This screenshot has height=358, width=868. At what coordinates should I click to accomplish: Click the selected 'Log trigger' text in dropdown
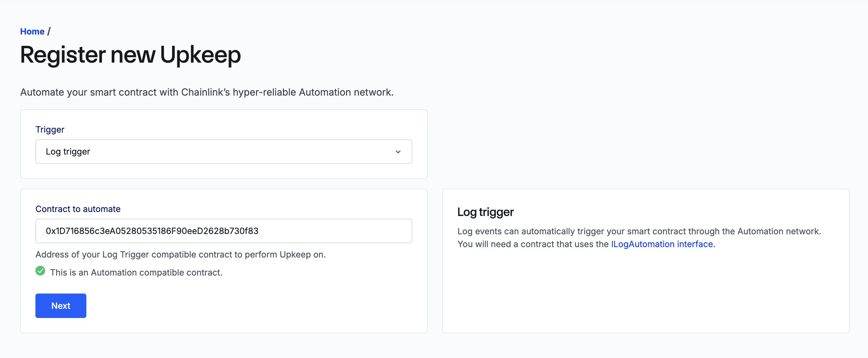point(68,152)
